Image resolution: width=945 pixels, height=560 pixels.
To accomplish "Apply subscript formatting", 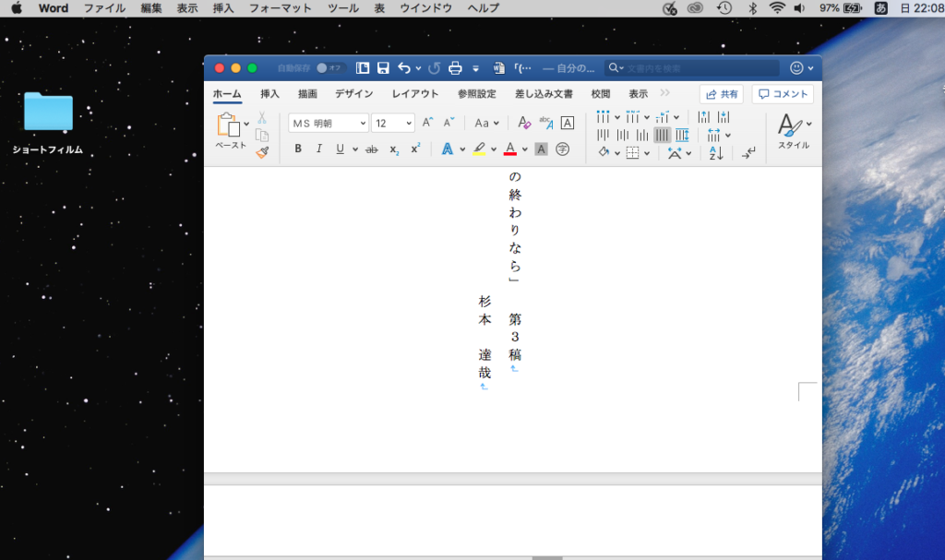I will click(393, 149).
